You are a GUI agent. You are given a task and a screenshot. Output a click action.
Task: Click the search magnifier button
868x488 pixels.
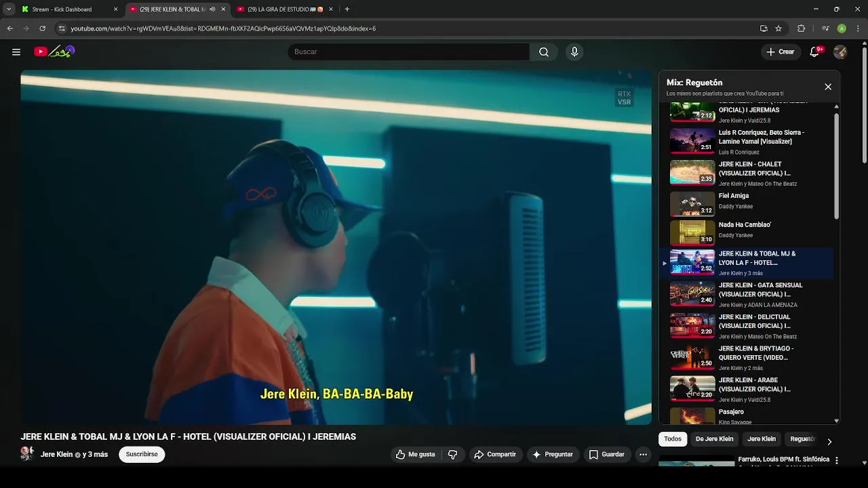(x=544, y=52)
